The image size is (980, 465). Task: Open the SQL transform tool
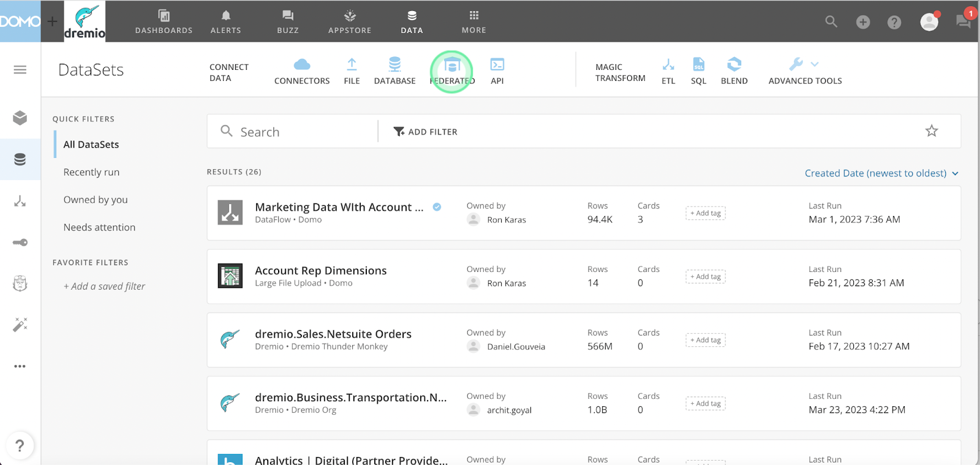point(699,72)
